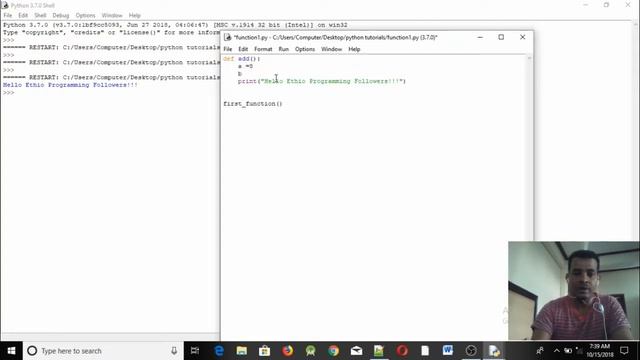Screen dimensions: 640x360
Task: Open the Run menu in editor window
Action: point(284,49)
